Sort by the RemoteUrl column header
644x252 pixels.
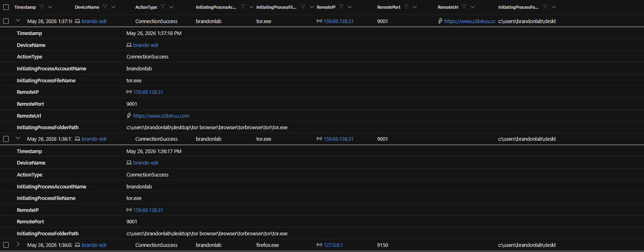[448, 7]
